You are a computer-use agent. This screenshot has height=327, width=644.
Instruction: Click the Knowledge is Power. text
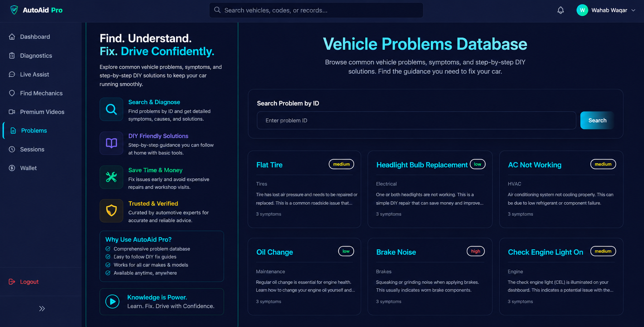click(157, 297)
